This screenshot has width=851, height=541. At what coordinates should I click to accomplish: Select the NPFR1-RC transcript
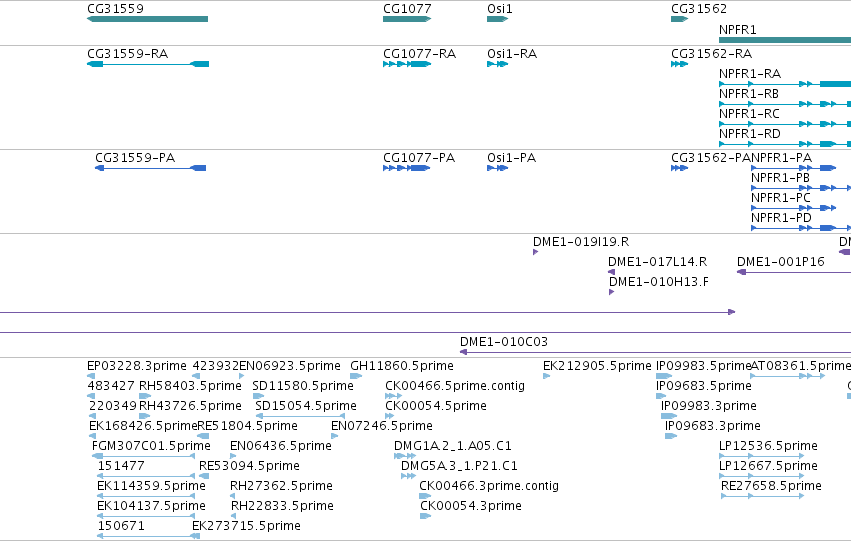click(785, 124)
